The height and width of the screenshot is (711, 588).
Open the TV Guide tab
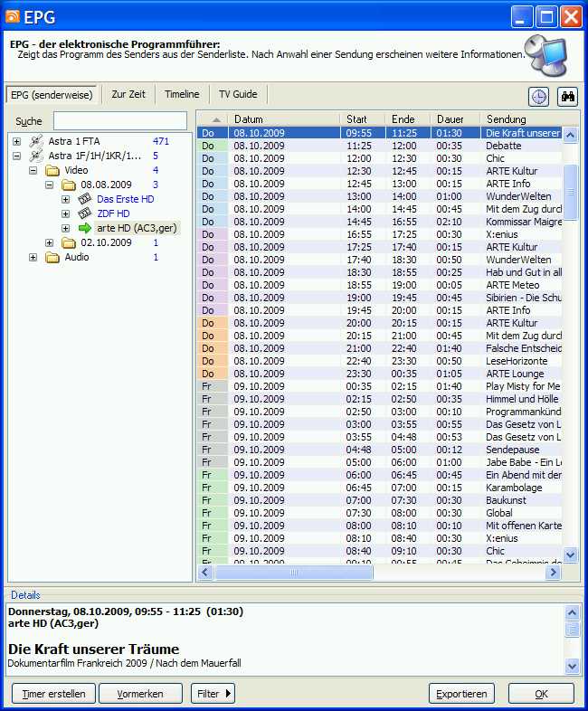point(238,94)
